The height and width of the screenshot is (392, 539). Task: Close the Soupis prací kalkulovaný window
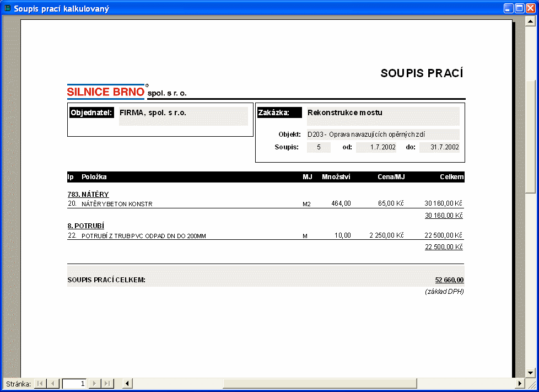click(x=530, y=8)
